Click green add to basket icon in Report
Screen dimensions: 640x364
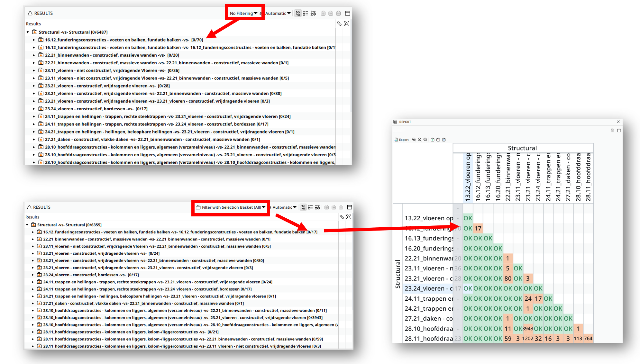click(433, 140)
